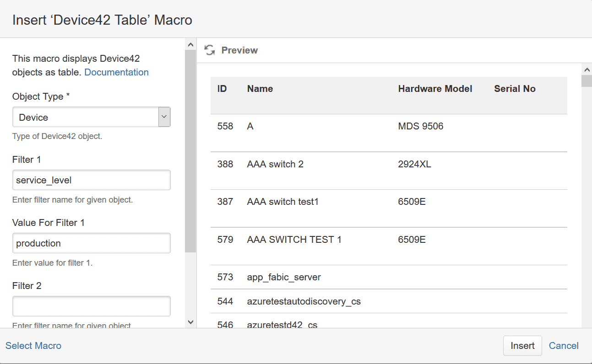Click the Value For Filter 1 field
Viewport: 592px width, 364px height.
[x=91, y=243]
